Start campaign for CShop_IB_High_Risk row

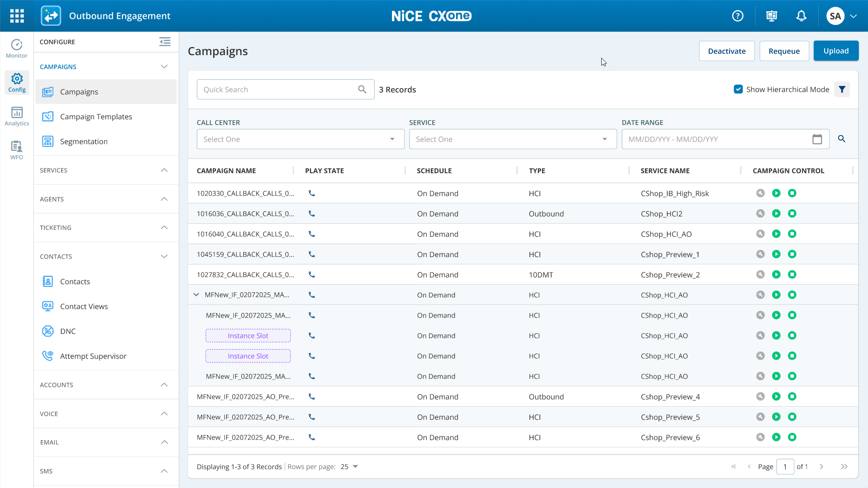click(776, 193)
